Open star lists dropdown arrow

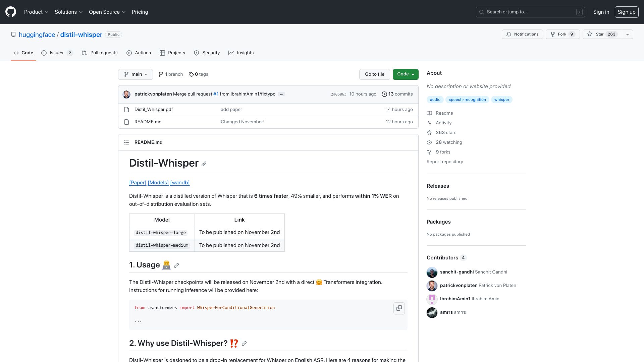click(x=628, y=34)
